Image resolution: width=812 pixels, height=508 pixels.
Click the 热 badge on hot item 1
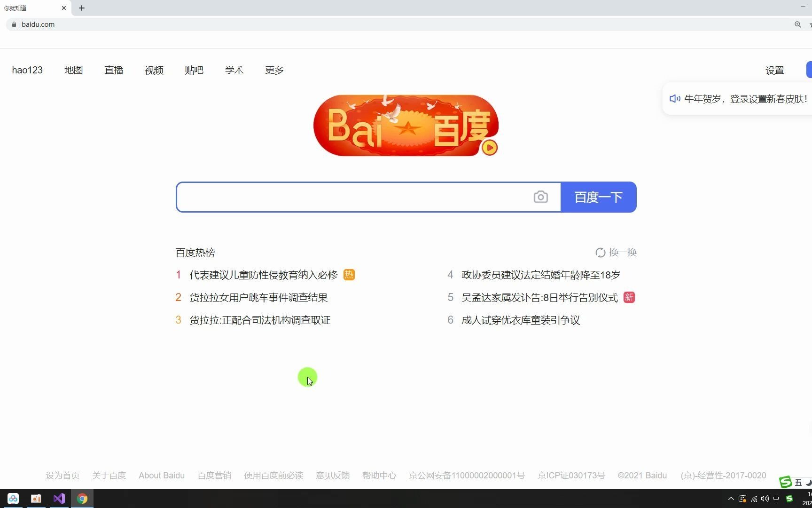point(349,275)
